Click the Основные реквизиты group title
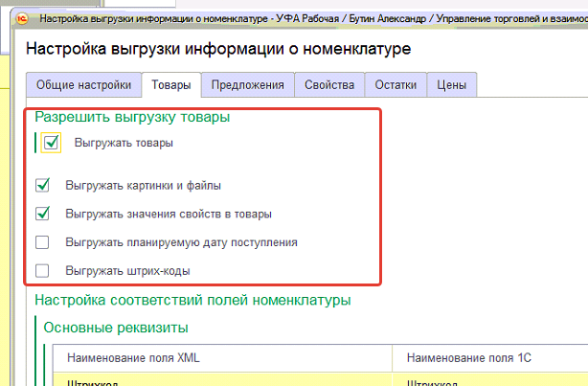 click(x=116, y=328)
